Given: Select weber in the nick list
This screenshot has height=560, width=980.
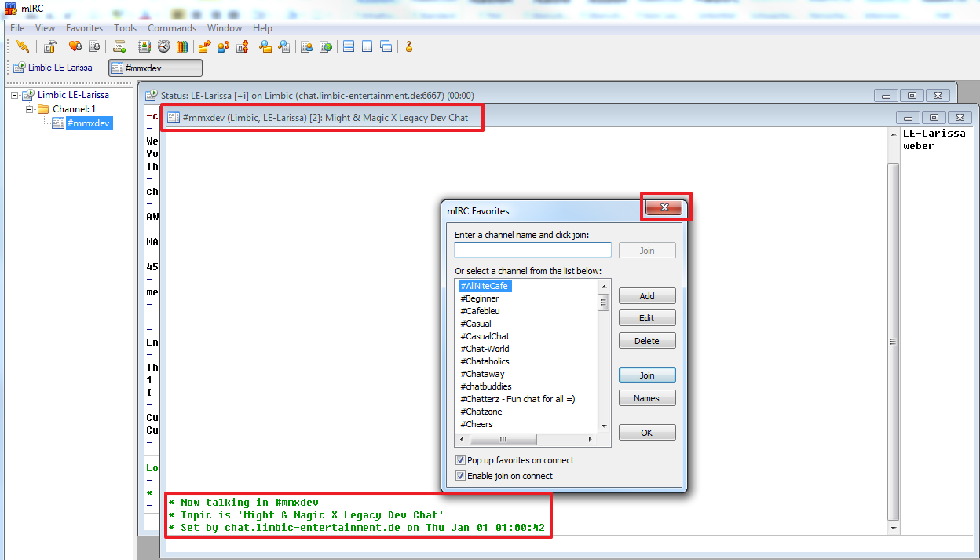Looking at the screenshot, I should click(919, 146).
